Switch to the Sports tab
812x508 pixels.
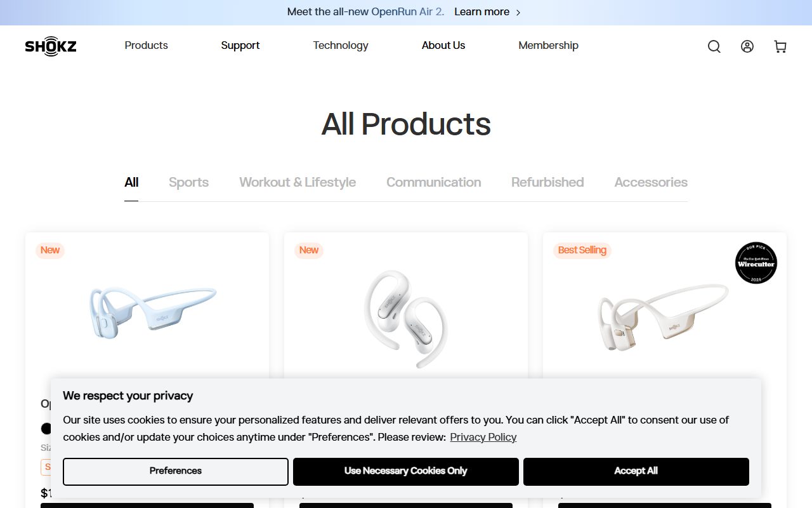coord(188,182)
